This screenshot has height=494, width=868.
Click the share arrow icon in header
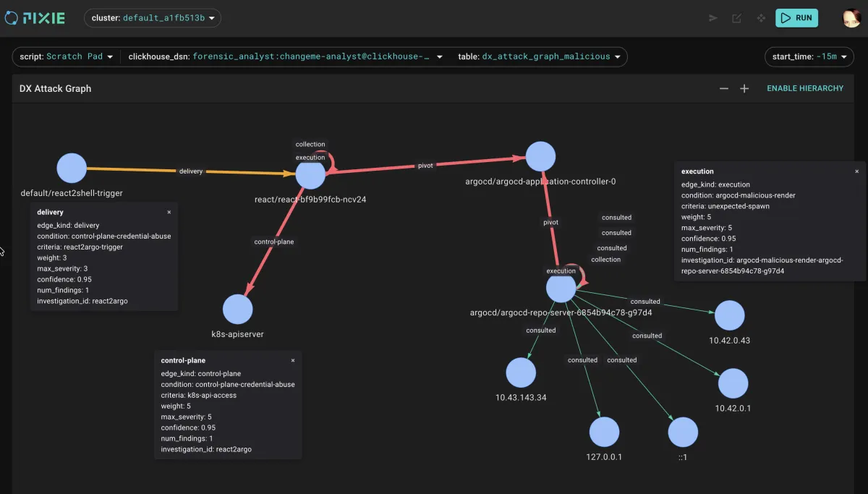[x=713, y=18]
